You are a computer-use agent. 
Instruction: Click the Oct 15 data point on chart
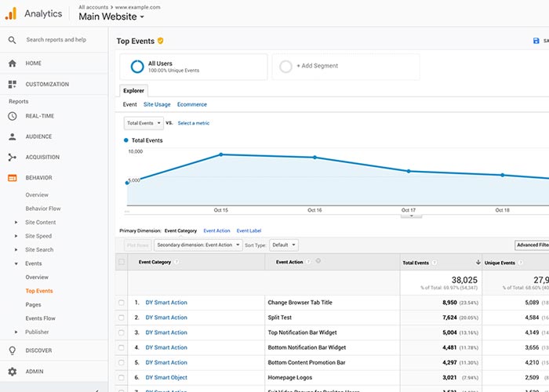point(221,154)
